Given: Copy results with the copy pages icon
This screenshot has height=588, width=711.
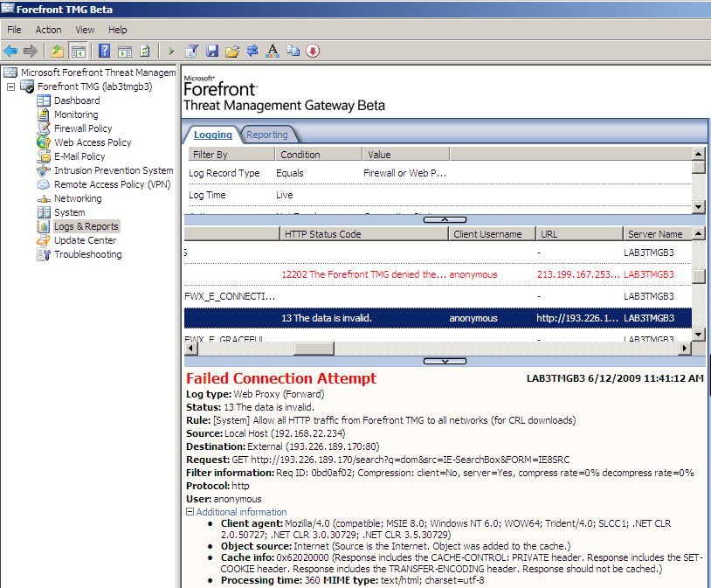Looking at the screenshot, I should 293,51.
